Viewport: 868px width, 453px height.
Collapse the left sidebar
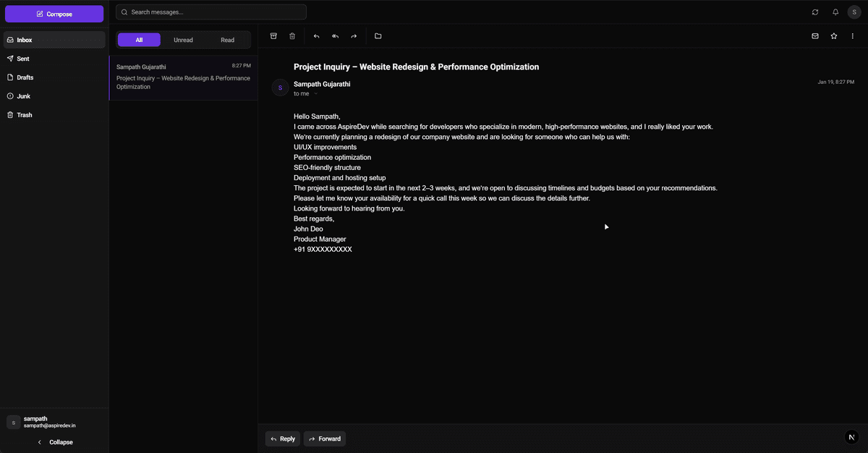click(55, 442)
